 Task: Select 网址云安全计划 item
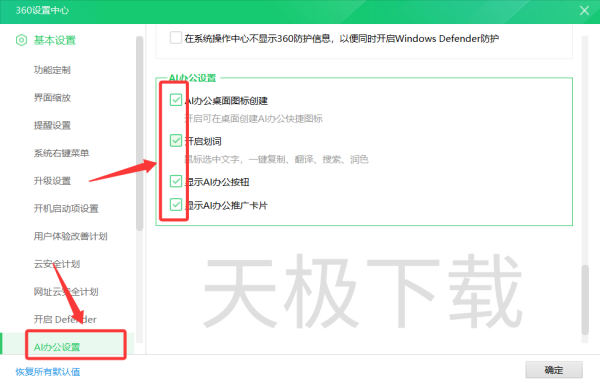tap(66, 292)
